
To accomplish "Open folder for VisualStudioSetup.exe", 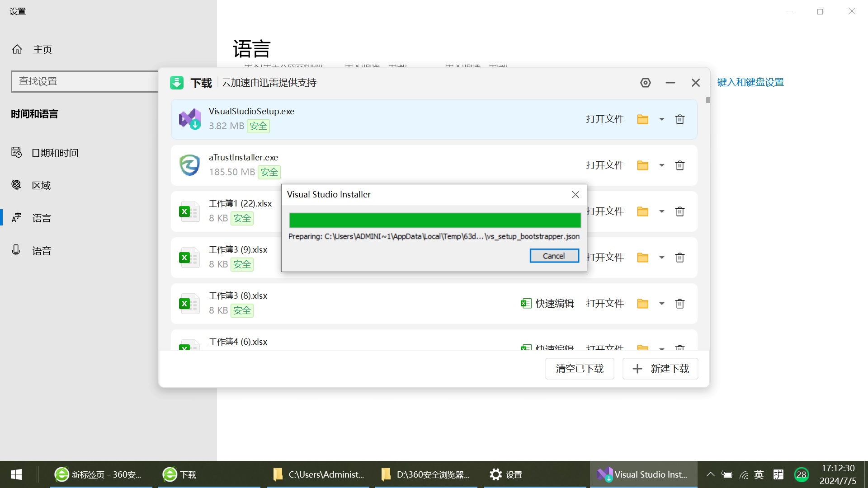I will pos(643,119).
